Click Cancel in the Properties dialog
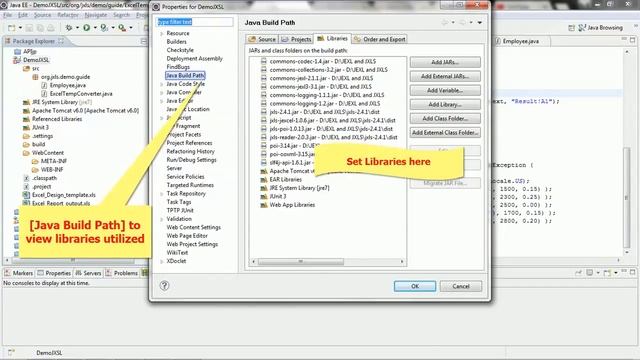Image resolution: width=640 pixels, height=360 pixels. pyautogui.click(x=461, y=286)
